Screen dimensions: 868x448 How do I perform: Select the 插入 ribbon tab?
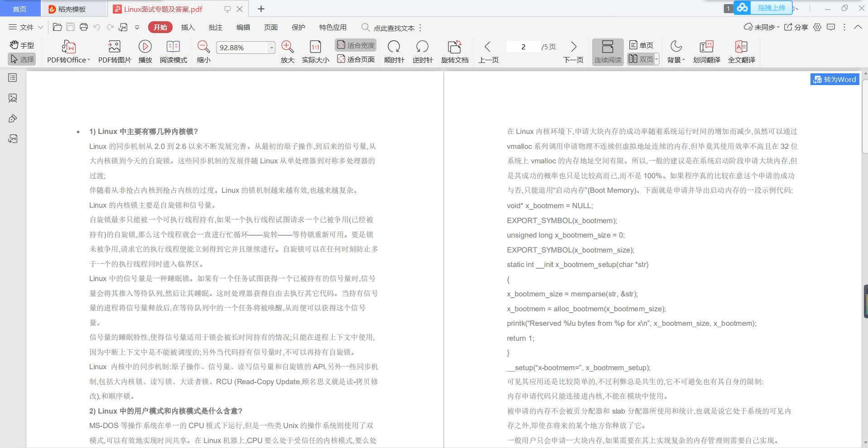(x=188, y=27)
